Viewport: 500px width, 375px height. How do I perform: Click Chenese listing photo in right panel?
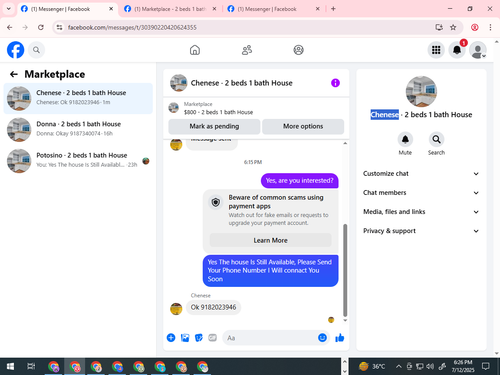pos(421,92)
